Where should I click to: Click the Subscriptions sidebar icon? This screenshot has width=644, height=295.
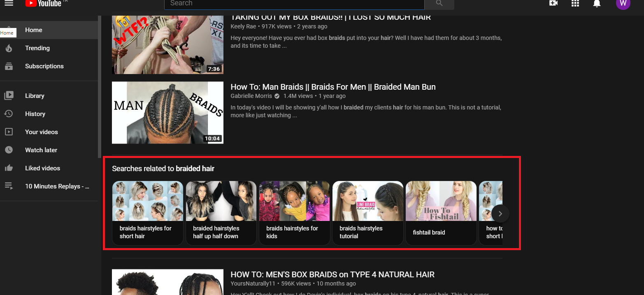click(x=9, y=66)
